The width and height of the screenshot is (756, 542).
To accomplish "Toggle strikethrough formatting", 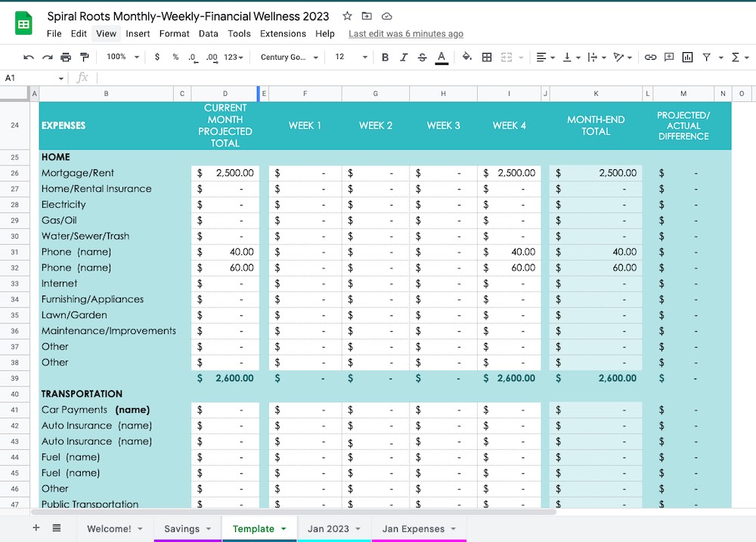I will pos(422,57).
